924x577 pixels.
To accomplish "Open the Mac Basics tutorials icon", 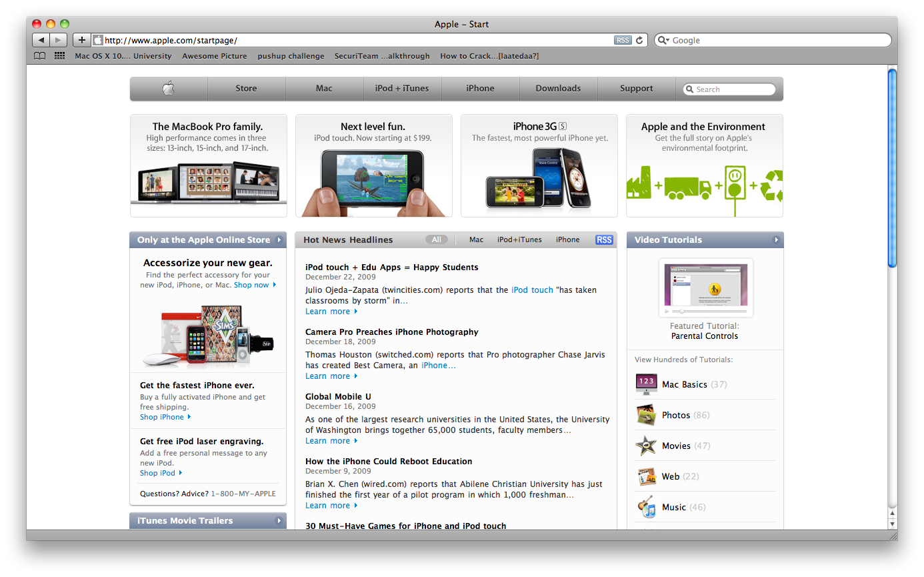I will [646, 384].
